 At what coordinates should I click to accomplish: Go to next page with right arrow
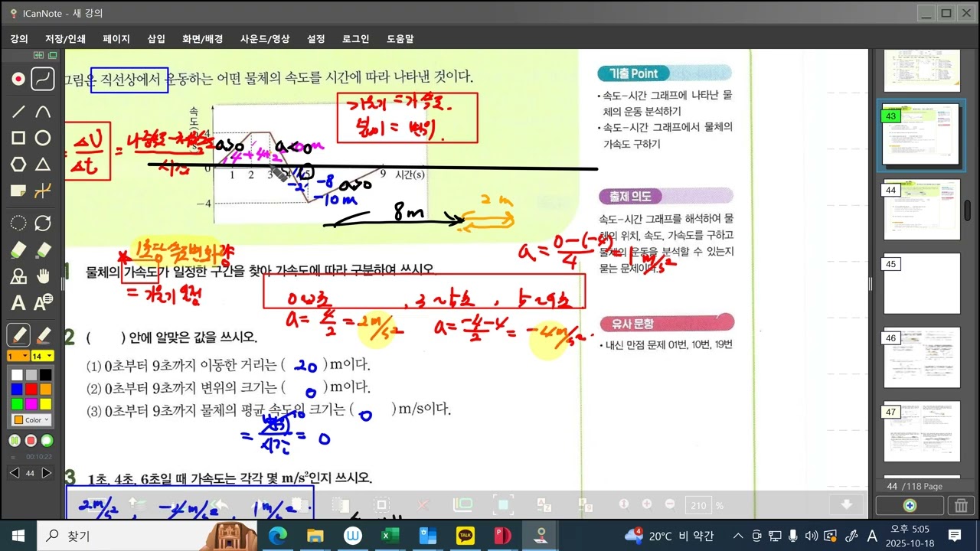point(47,473)
